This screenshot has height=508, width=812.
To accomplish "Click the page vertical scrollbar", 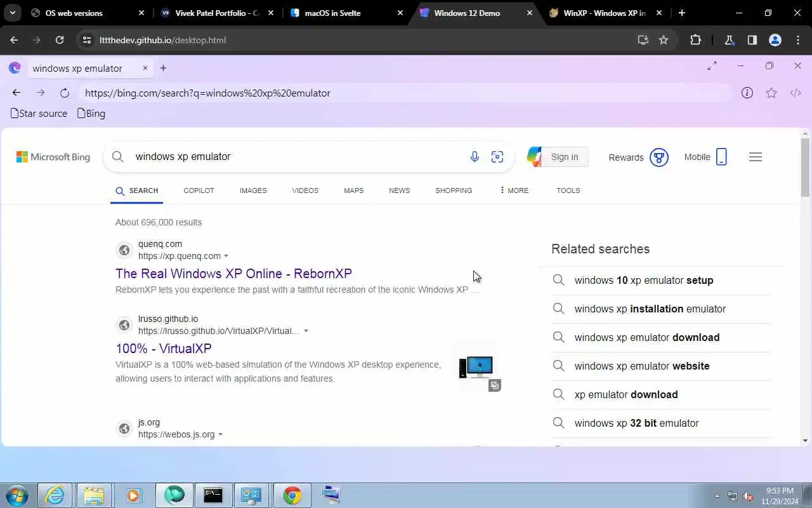I will (805, 168).
